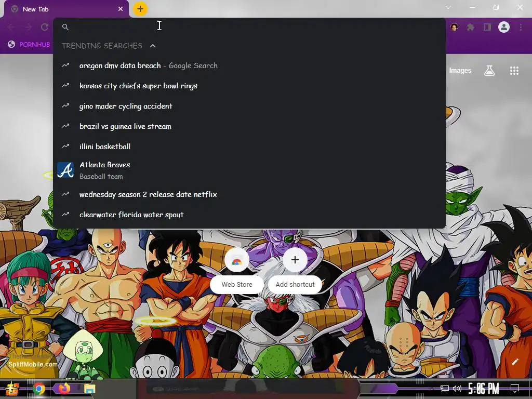Viewport: 532px width, 399px height.
Task: Select the New Tab browser tab
Action: [66, 9]
